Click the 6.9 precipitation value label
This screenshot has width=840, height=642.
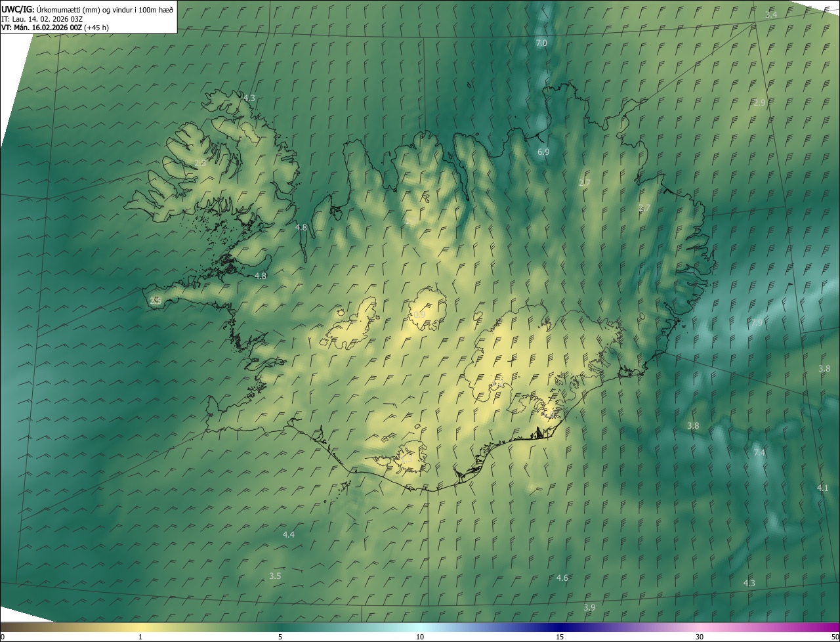(x=543, y=152)
